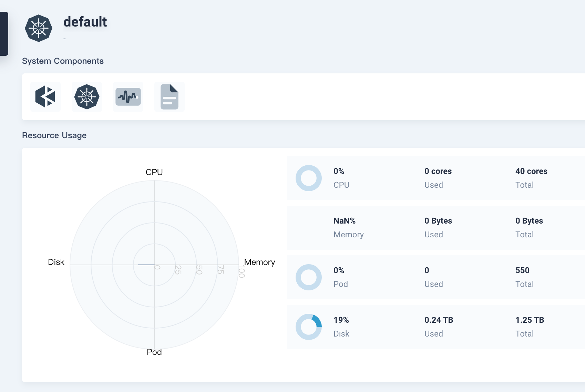Click the Pod usage donut ring
The height and width of the screenshot is (392, 585).
(309, 277)
